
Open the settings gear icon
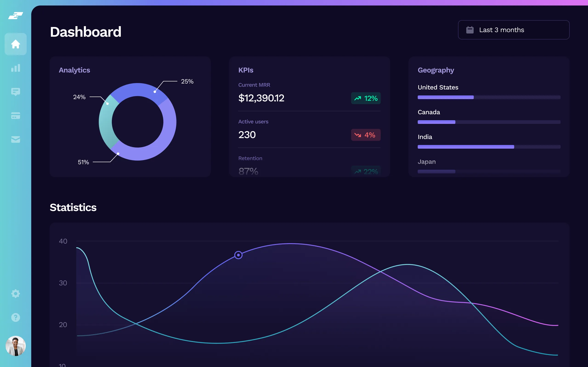(16, 293)
